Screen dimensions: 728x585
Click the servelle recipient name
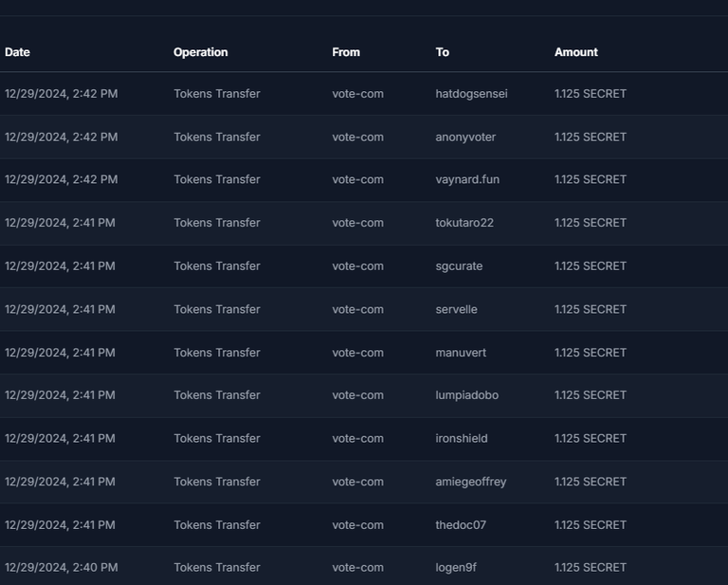click(x=456, y=309)
